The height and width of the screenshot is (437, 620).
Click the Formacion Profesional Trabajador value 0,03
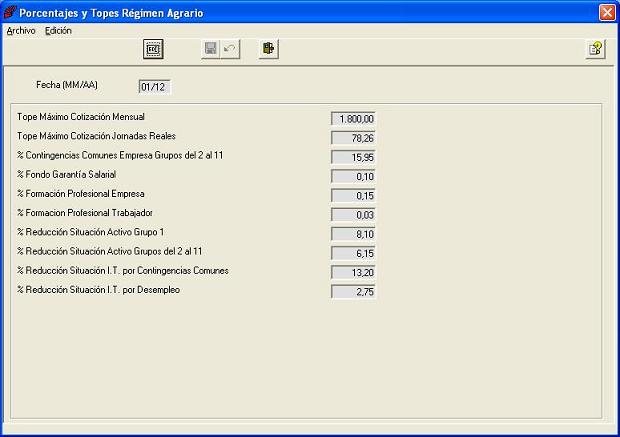coord(353,215)
